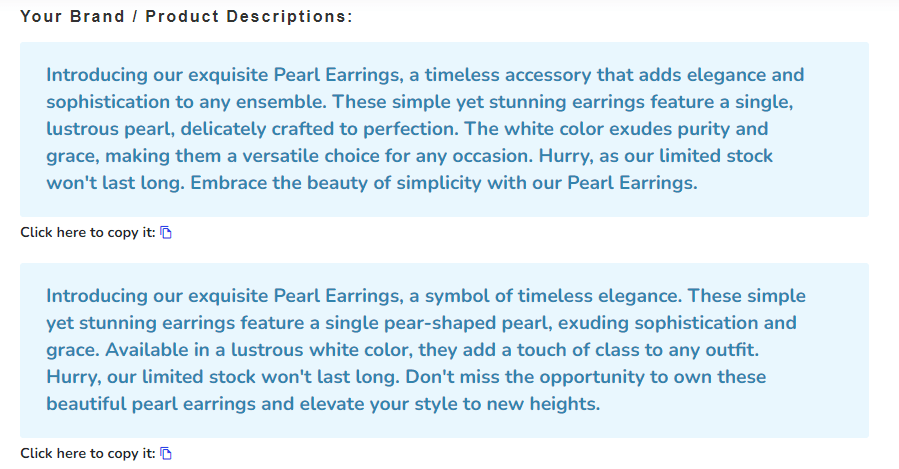Viewport: 899px width, 469px height.
Task: Click 'sophistication to any ensemble' in first description
Action: 186,102
